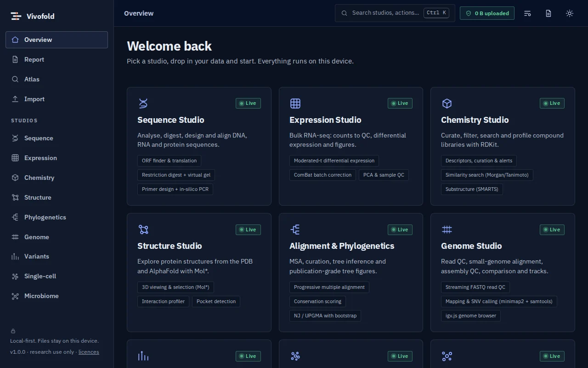Click the Interaction profiler tag
The height and width of the screenshot is (368, 588).
(x=163, y=301)
